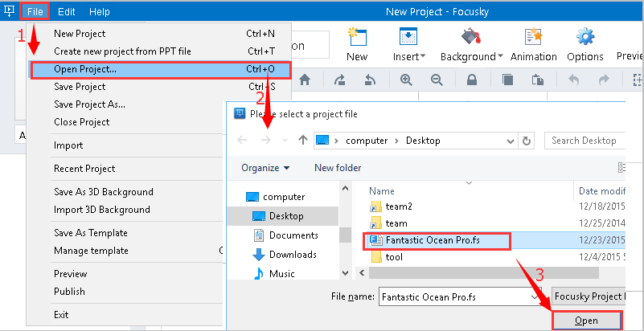The width and height of the screenshot is (644, 331).
Task: Select Music in navigation pane
Action: pos(274,274)
